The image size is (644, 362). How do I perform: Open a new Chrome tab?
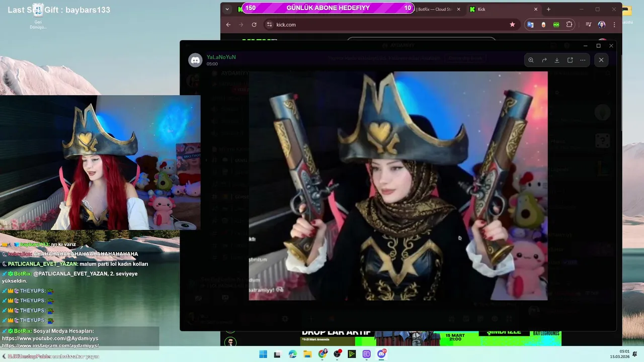pos(548,9)
